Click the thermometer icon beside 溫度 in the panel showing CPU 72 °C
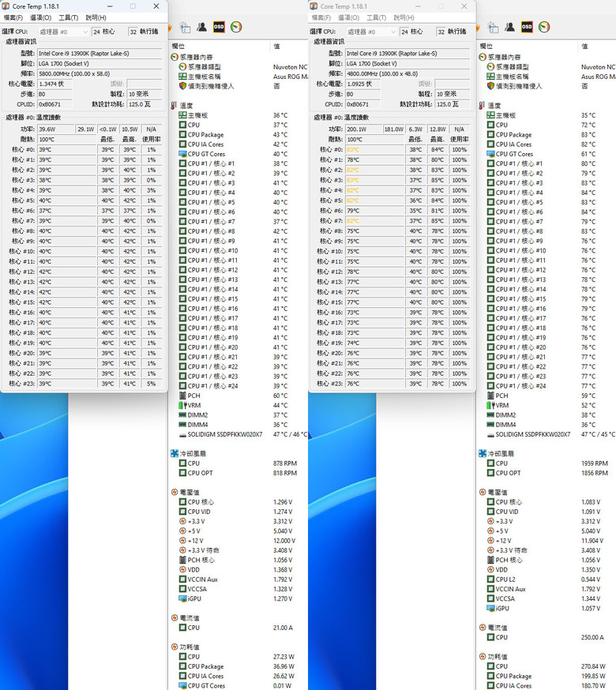The height and width of the screenshot is (690, 616). pos(483,106)
